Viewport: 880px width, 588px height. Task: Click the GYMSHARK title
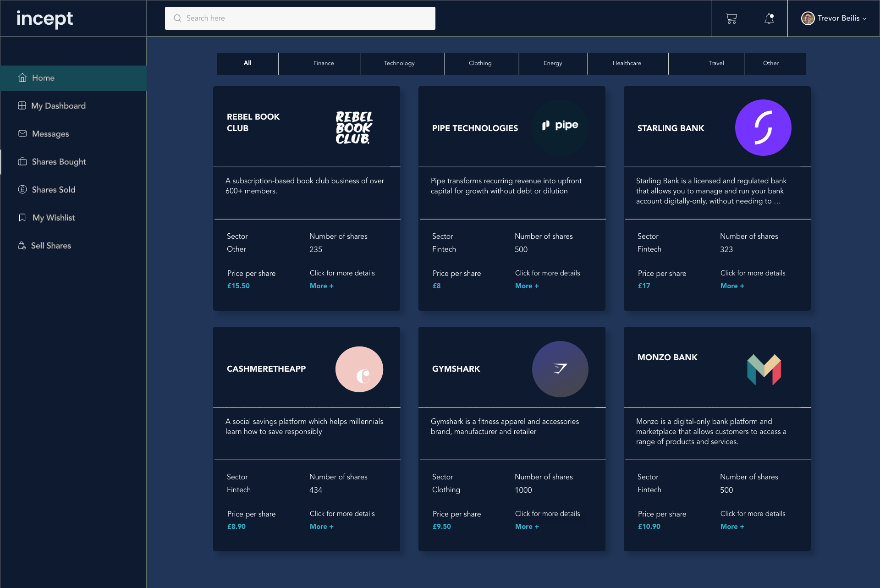pos(456,369)
